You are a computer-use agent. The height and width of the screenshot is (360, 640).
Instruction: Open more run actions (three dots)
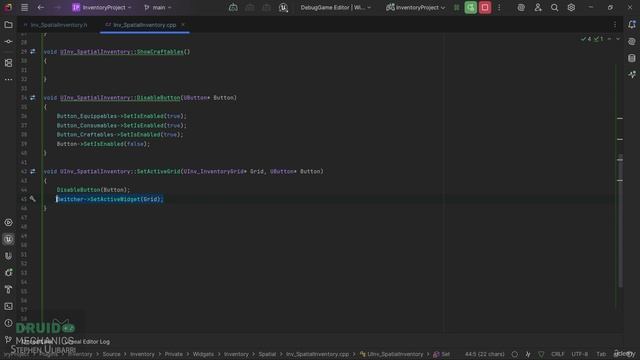pos(499,7)
